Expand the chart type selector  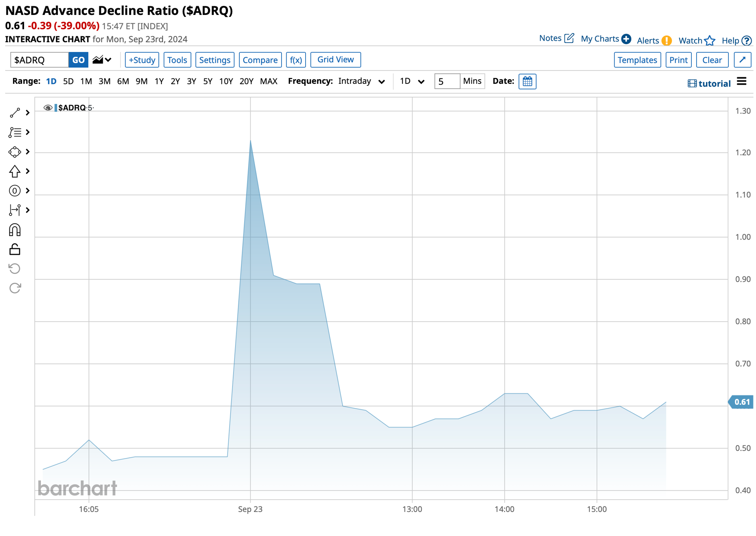pos(102,60)
